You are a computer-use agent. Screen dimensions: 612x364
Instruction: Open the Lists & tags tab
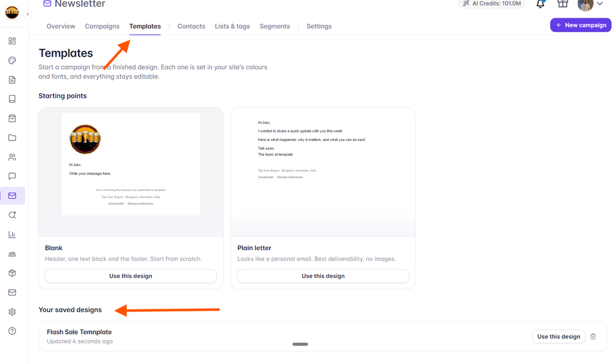pos(232,26)
